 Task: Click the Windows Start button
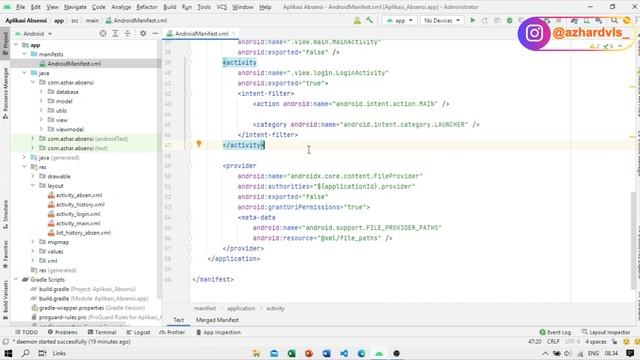pyautogui.click(x=8, y=353)
